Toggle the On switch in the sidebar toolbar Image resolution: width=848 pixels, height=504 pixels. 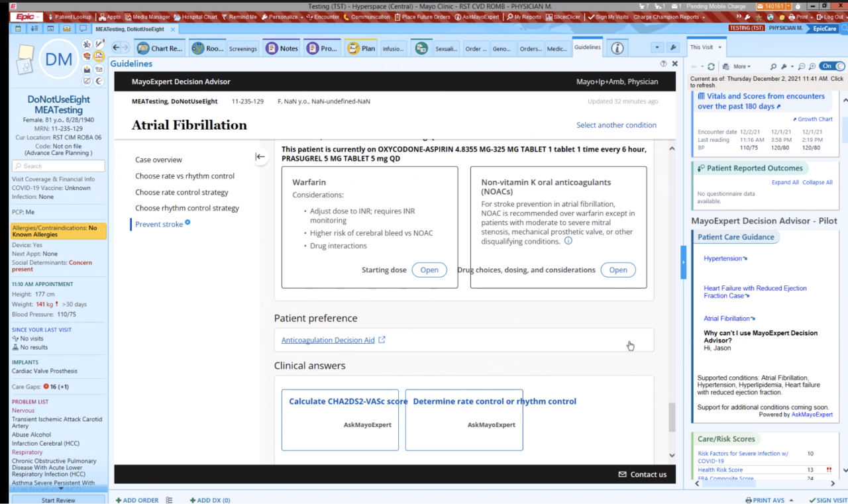(831, 66)
